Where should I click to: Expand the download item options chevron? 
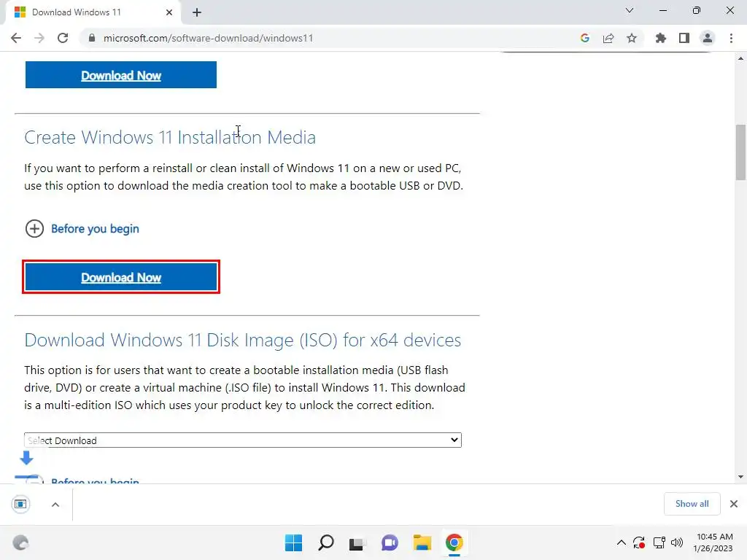click(55, 505)
